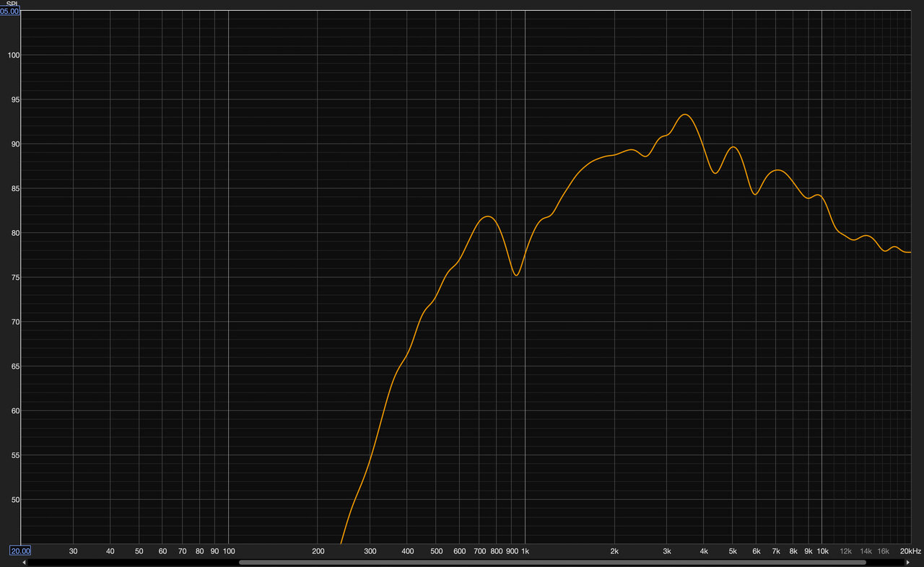Click the curve's highest peak near 3.5 kHz

[x=684, y=115]
